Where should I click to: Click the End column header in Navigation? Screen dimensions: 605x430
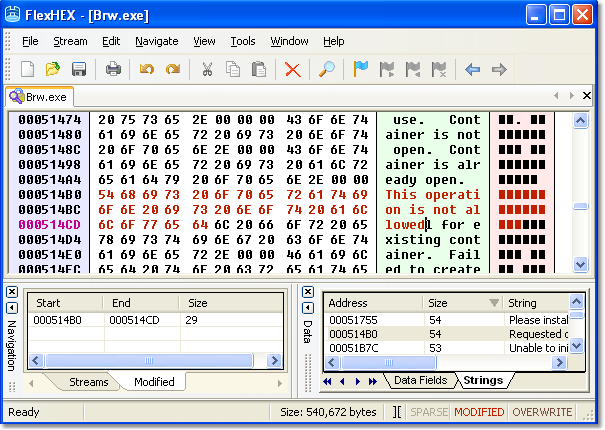coord(141,303)
